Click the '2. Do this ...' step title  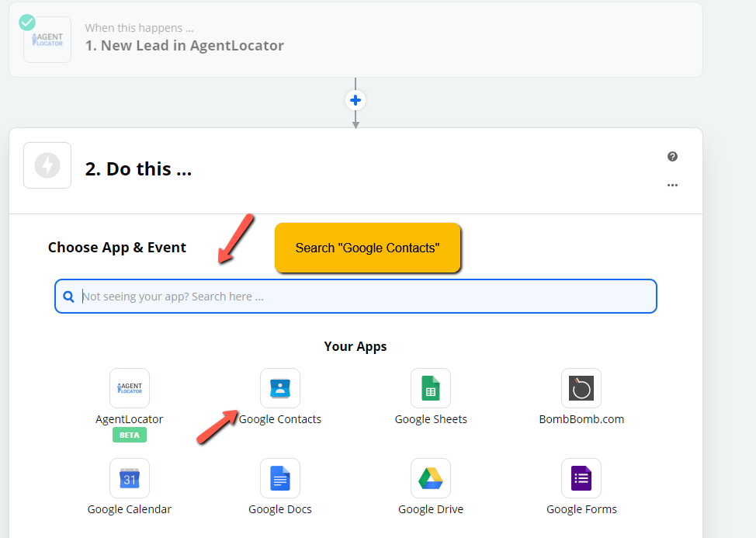pos(138,169)
